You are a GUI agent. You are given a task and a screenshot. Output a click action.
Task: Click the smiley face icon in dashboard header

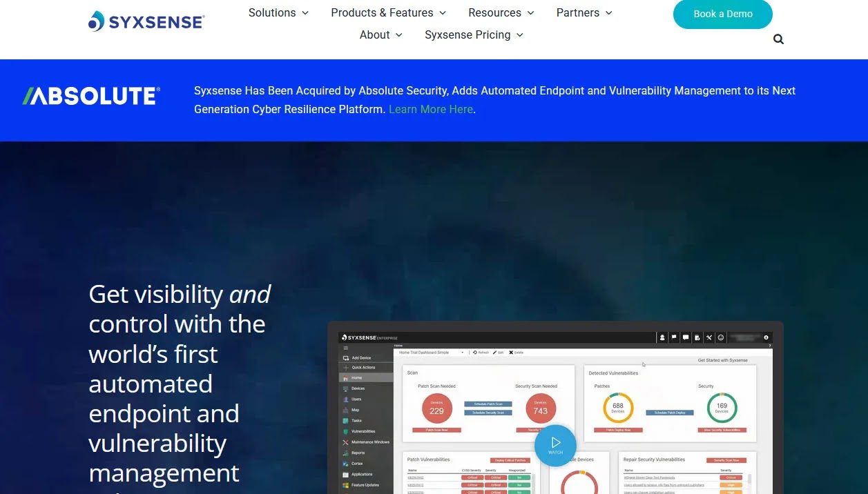coord(721,337)
